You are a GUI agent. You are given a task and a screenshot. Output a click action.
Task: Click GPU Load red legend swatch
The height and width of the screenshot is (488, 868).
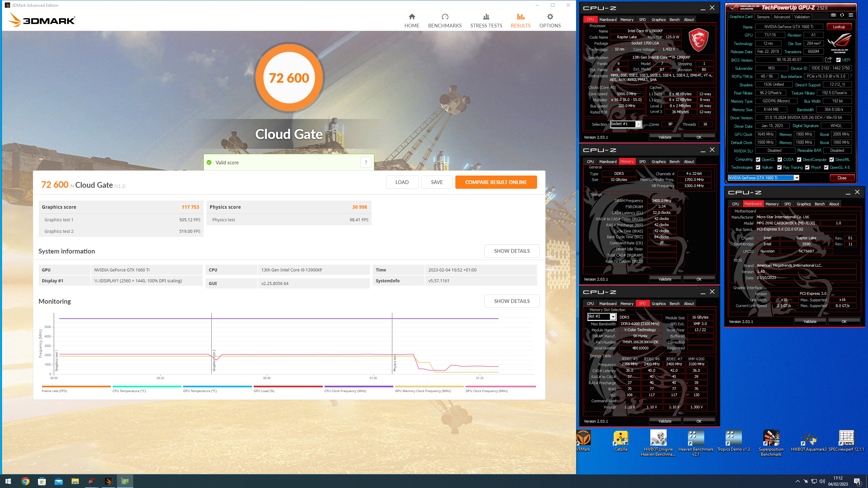[x=288, y=386]
